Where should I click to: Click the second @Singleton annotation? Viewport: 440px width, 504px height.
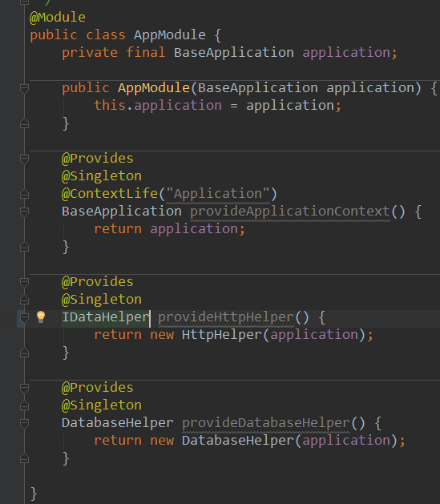pos(102,300)
